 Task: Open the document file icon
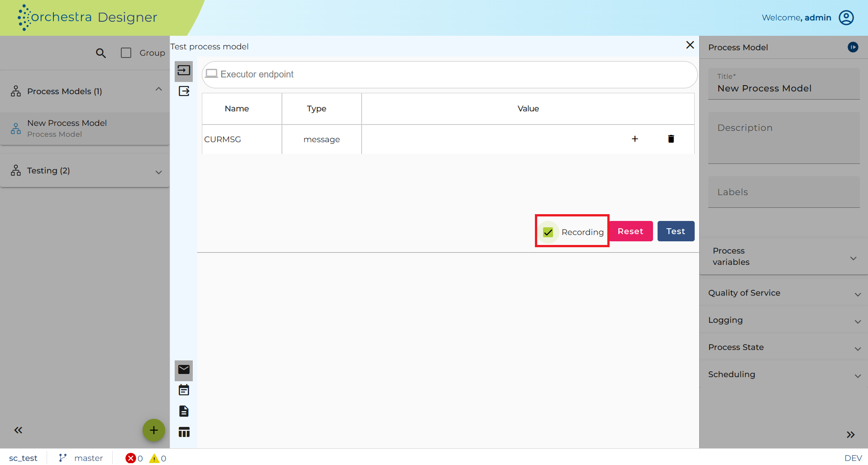[x=184, y=411]
